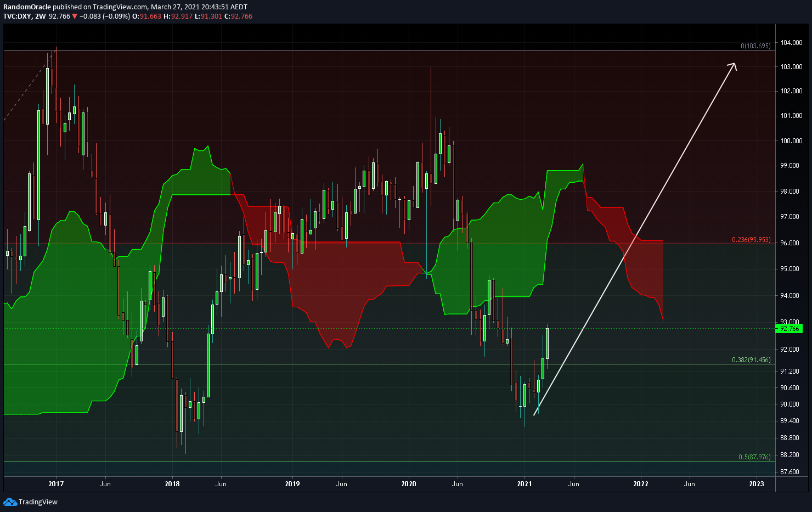Click the 104.000 price axis label
Viewport: 812px width, 512px height.
(x=791, y=43)
